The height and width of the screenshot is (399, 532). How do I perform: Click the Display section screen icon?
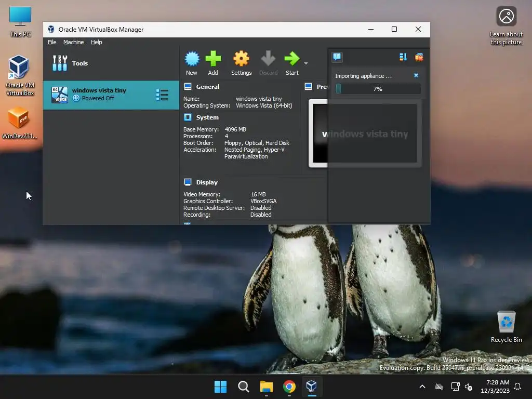pos(188,182)
